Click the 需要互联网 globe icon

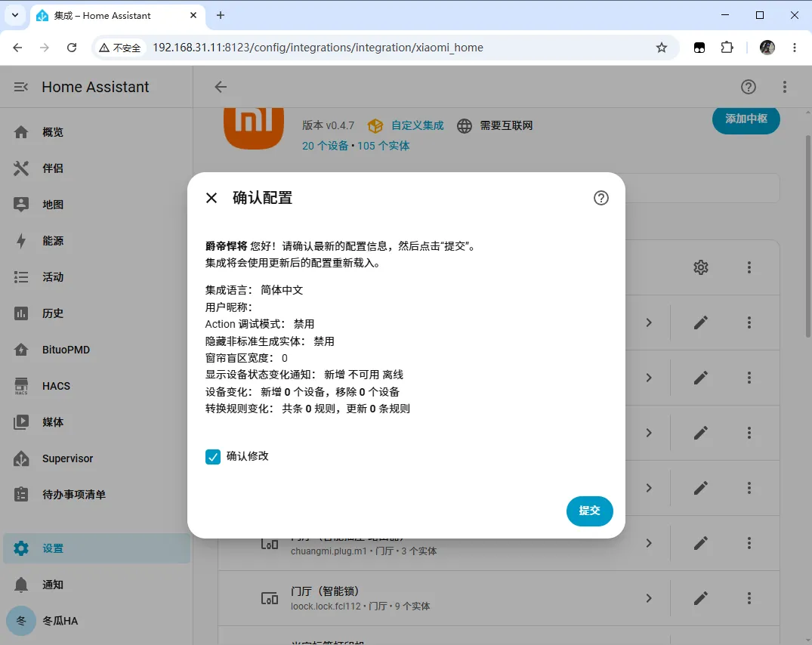(x=465, y=126)
